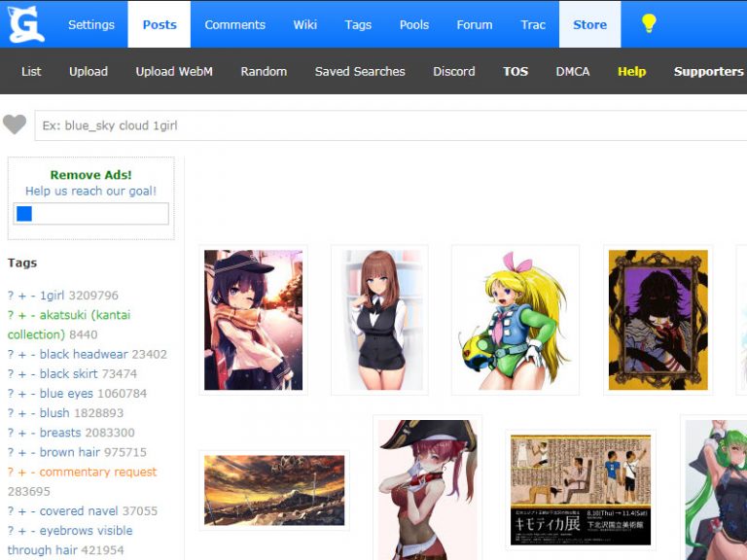Click the ? next to eyebrows visible
This screenshot has width=747, height=560.
pos(11,531)
